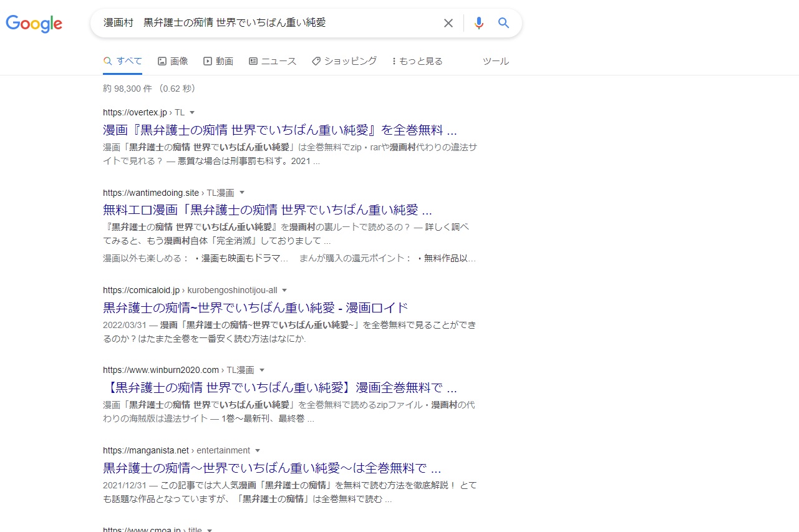Click the https://overtex.jp URL text
The height and width of the screenshot is (532, 799).
pos(135,112)
